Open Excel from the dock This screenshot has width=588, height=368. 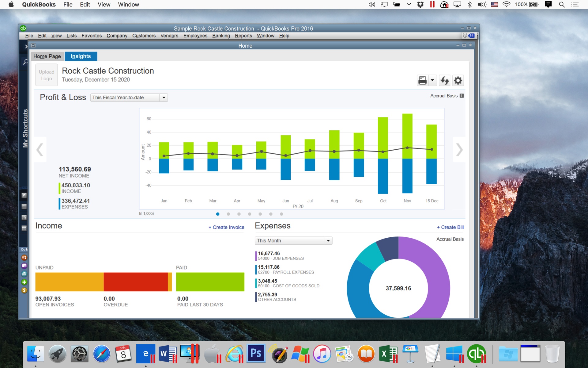point(388,354)
